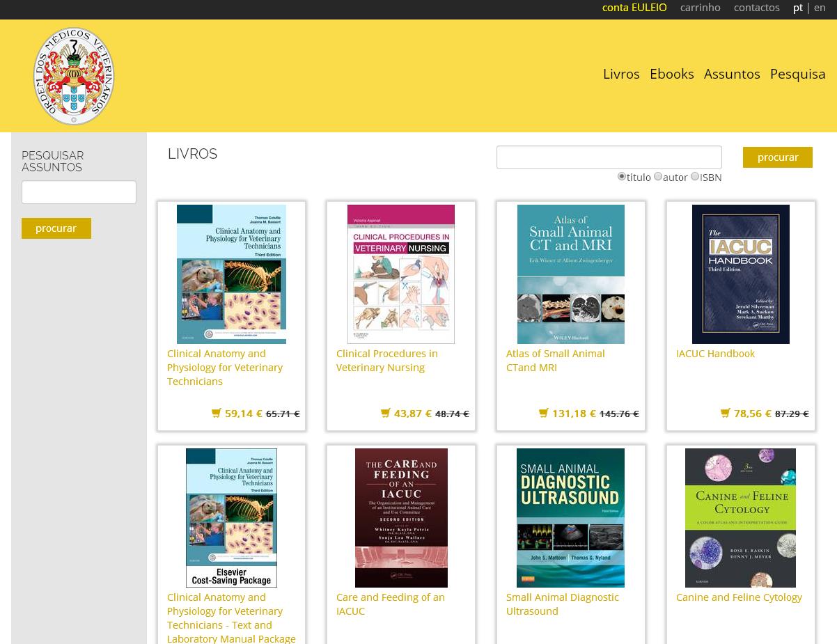837x644 pixels.
Task: Click the 59,14 € price
Action: pos(244,414)
